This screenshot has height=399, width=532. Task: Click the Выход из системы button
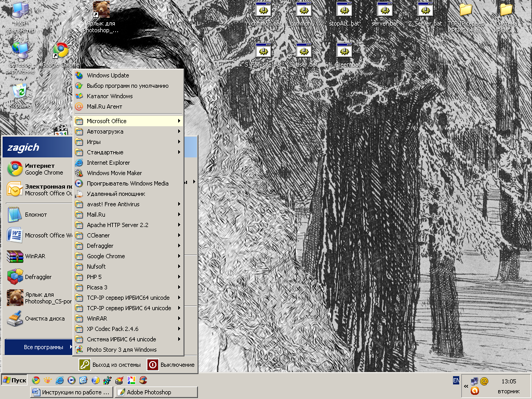(x=110, y=365)
